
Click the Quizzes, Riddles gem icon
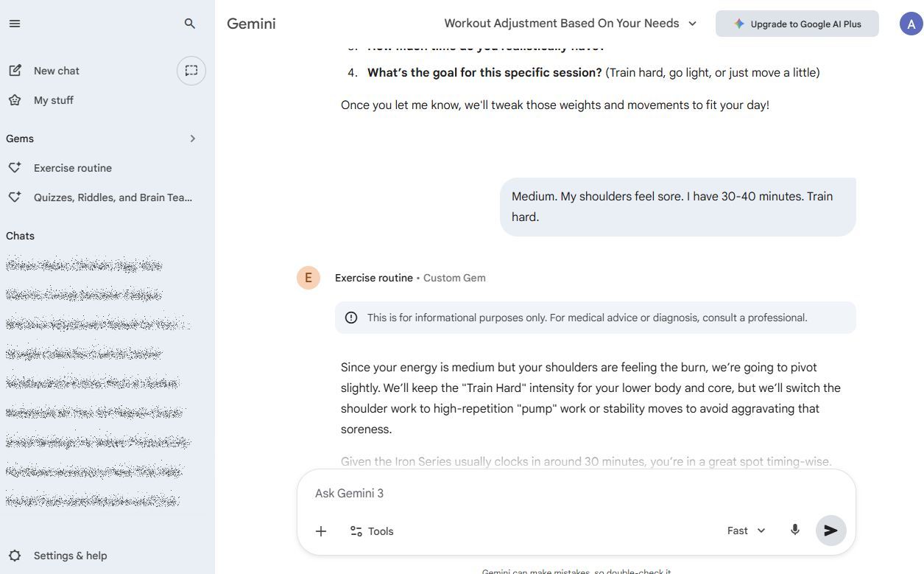[15, 197]
